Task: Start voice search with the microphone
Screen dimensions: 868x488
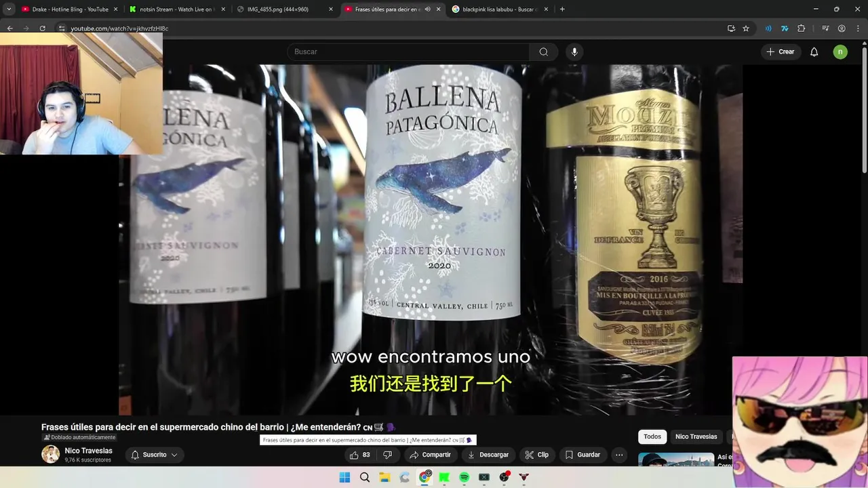Action: coord(574,52)
